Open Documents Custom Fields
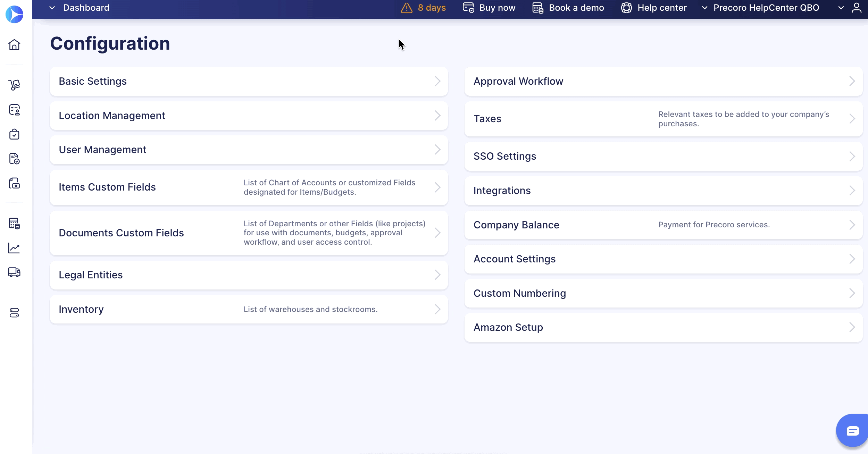 coord(249,233)
